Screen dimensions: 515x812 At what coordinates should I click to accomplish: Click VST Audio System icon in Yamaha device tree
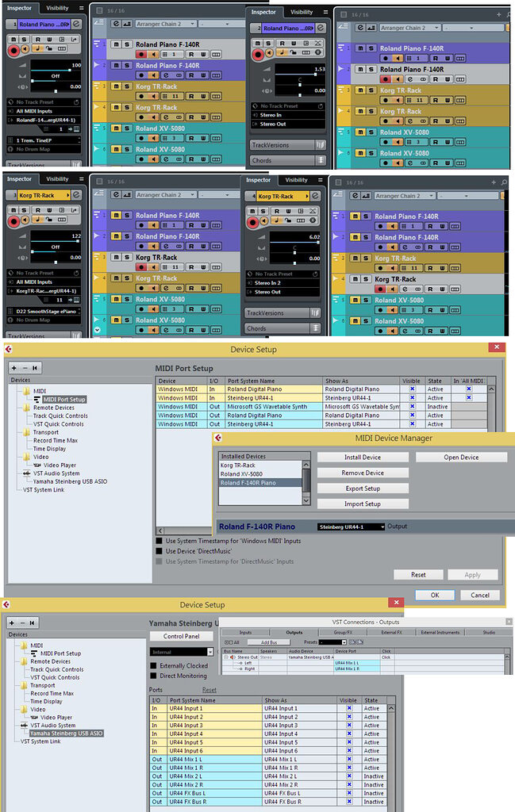[24, 725]
